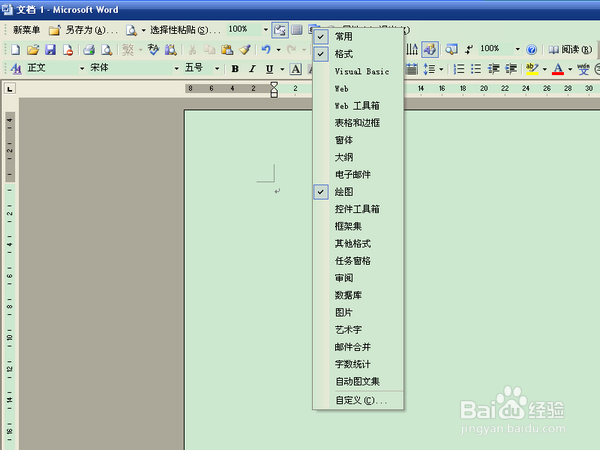Viewport: 600px width, 450px height.
Task: Apply italic formatting
Action: tap(252, 69)
